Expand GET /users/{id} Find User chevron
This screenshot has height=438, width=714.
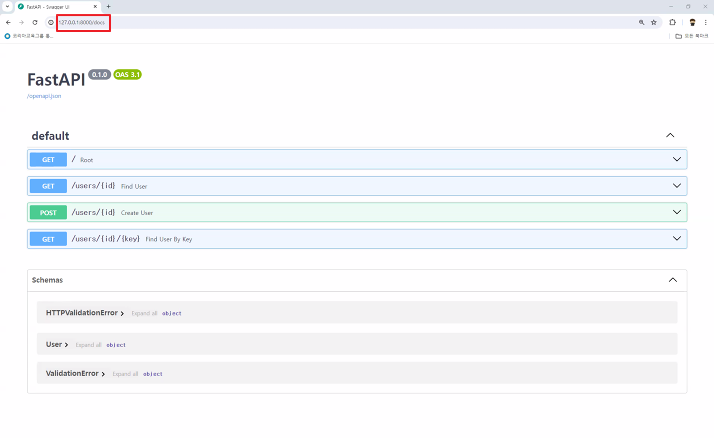point(677,186)
